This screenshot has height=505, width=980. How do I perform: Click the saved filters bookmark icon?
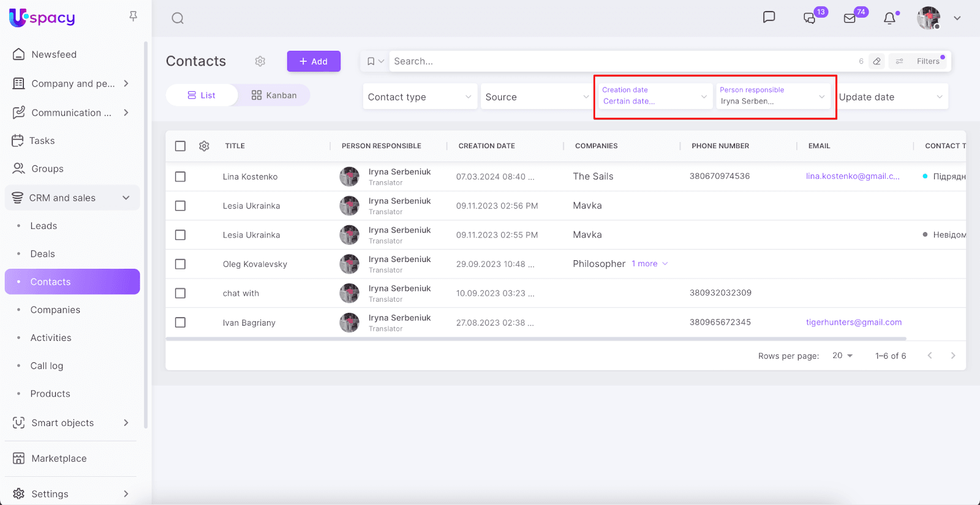point(371,61)
